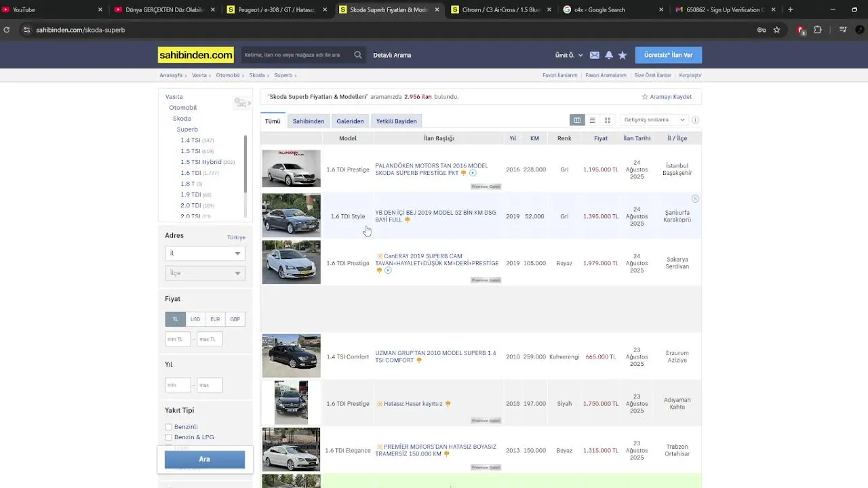The image size is (868, 488).
Task: Expand the Ümit Ö. account menu
Action: [x=569, y=55]
